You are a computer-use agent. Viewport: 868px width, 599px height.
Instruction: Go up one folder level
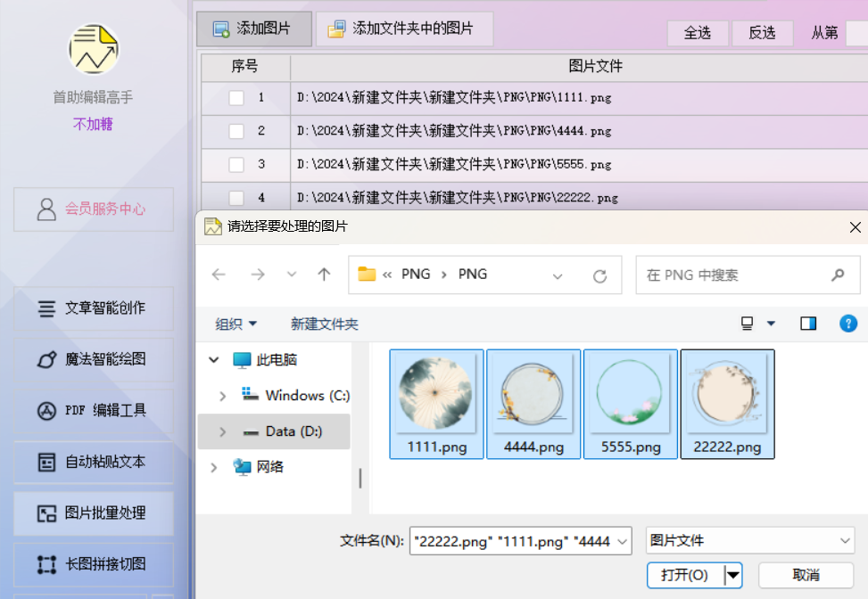pos(325,275)
